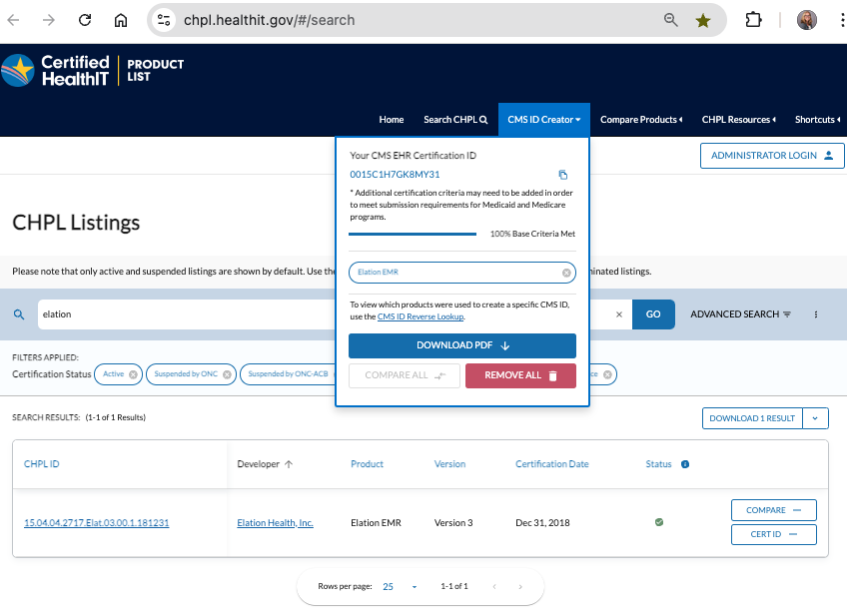Change rows per page value
Screen dimensions: 847x616
tap(400, 587)
